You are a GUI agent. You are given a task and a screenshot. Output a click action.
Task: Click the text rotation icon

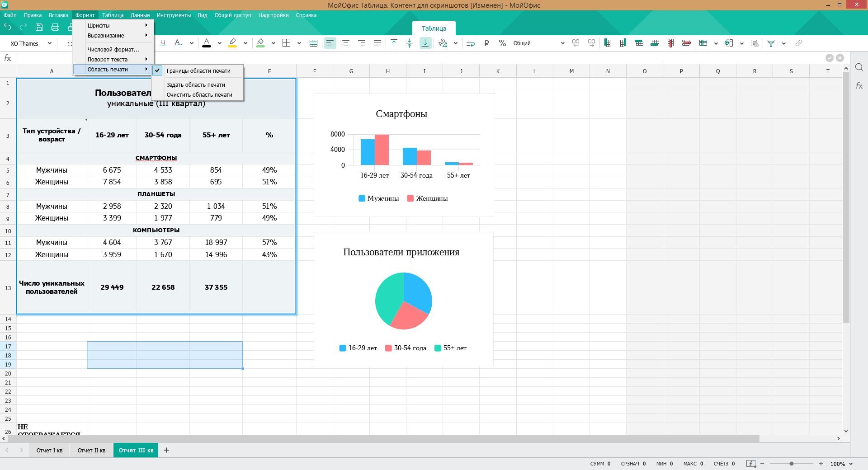click(443, 43)
